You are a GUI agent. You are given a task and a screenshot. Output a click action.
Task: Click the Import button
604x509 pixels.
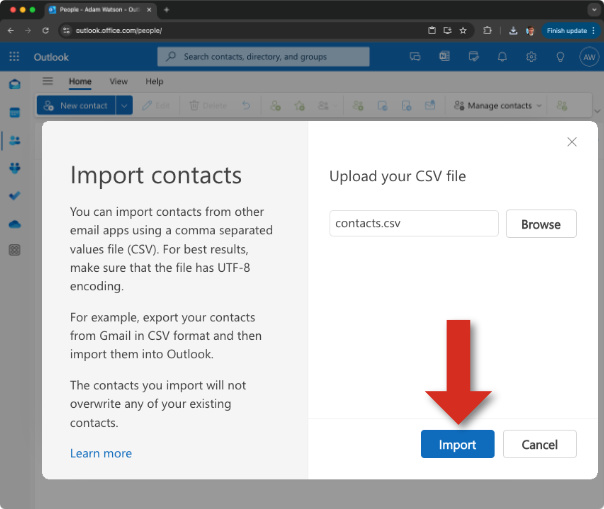pos(457,444)
